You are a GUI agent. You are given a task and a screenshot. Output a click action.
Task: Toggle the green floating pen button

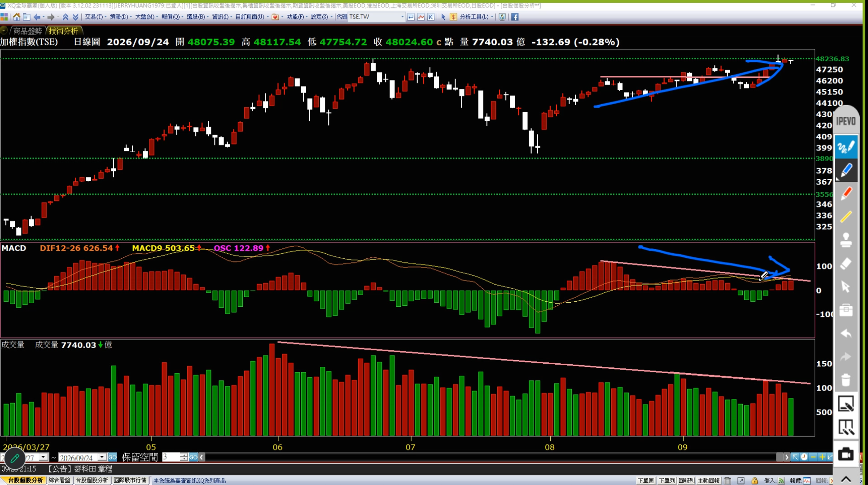[14, 458]
